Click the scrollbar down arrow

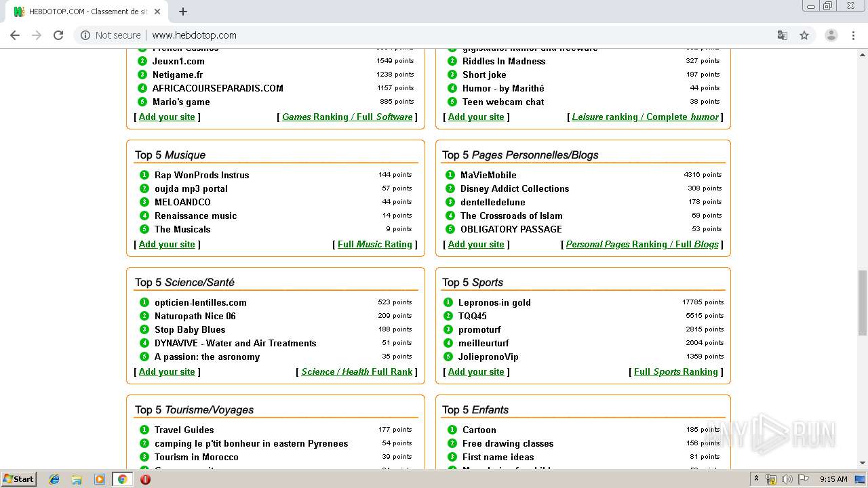point(862,464)
